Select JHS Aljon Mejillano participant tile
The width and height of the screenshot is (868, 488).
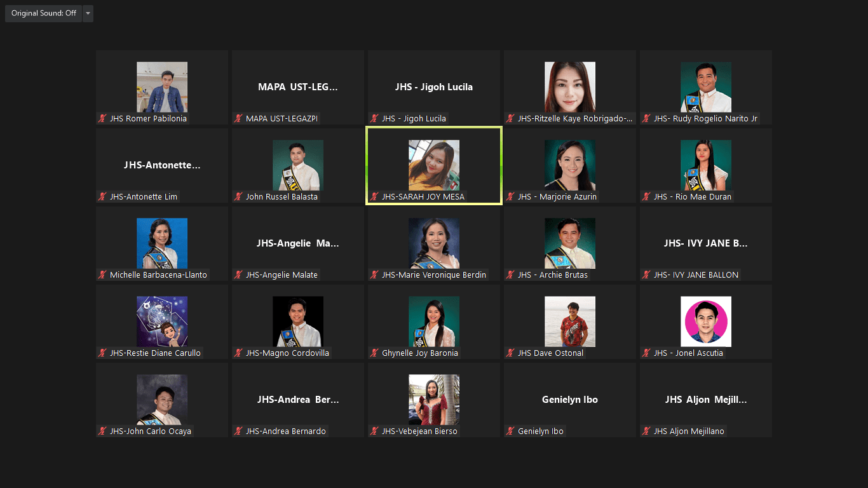click(x=705, y=400)
